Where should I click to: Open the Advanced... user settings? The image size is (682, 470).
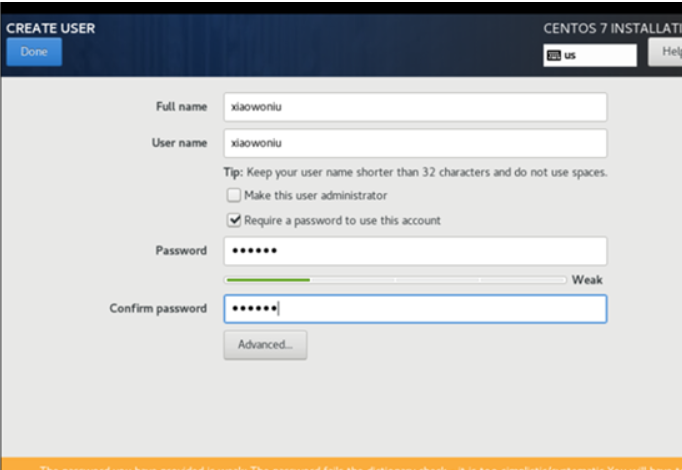pos(265,345)
